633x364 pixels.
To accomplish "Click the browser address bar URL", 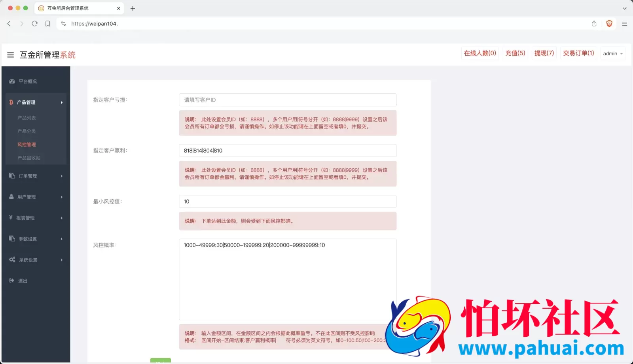I will point(95,24).
